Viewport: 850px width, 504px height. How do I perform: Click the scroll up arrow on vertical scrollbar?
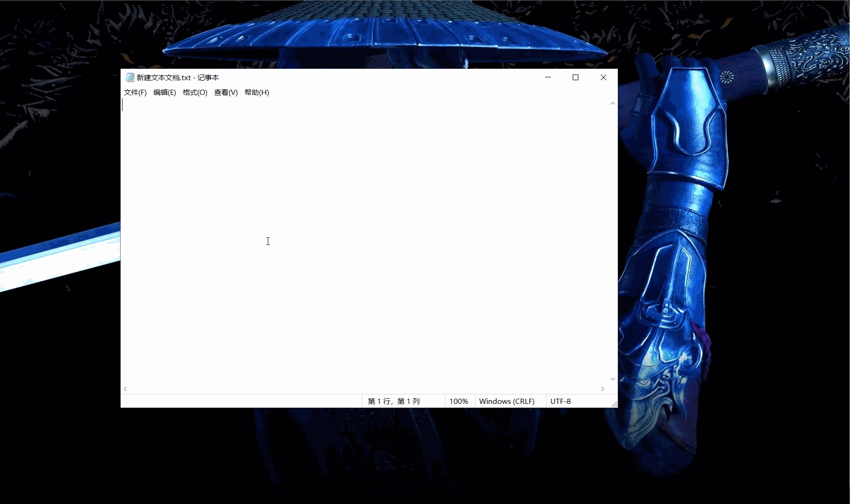coord(612,103)
